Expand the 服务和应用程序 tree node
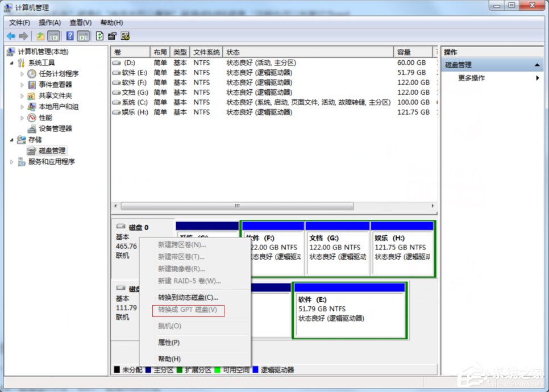Viewport: 549px width, 392px height. [13, 162]
